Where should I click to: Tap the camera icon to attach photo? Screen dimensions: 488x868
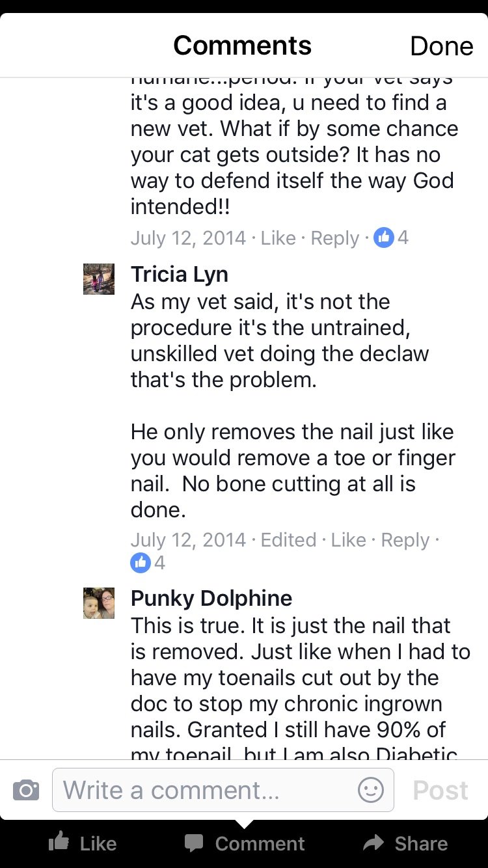[26, 791]
